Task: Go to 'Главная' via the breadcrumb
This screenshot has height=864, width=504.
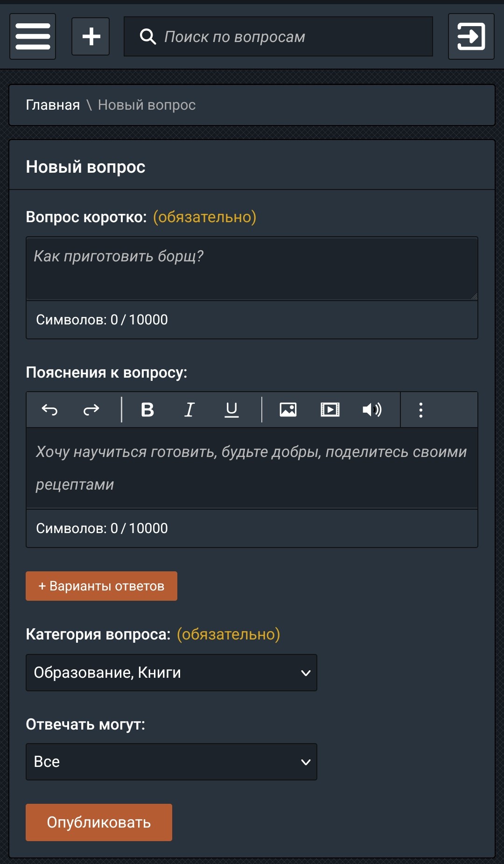Action: point(53,105)
